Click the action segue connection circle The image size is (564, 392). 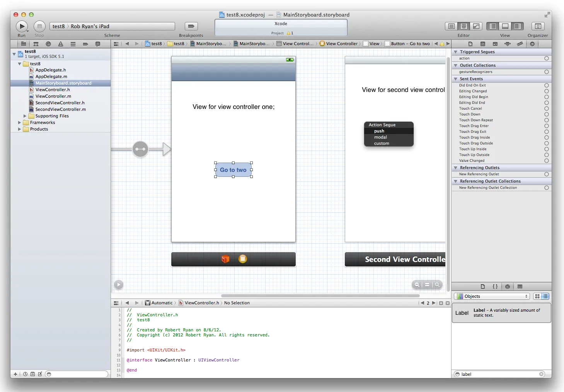coord(547,58)
